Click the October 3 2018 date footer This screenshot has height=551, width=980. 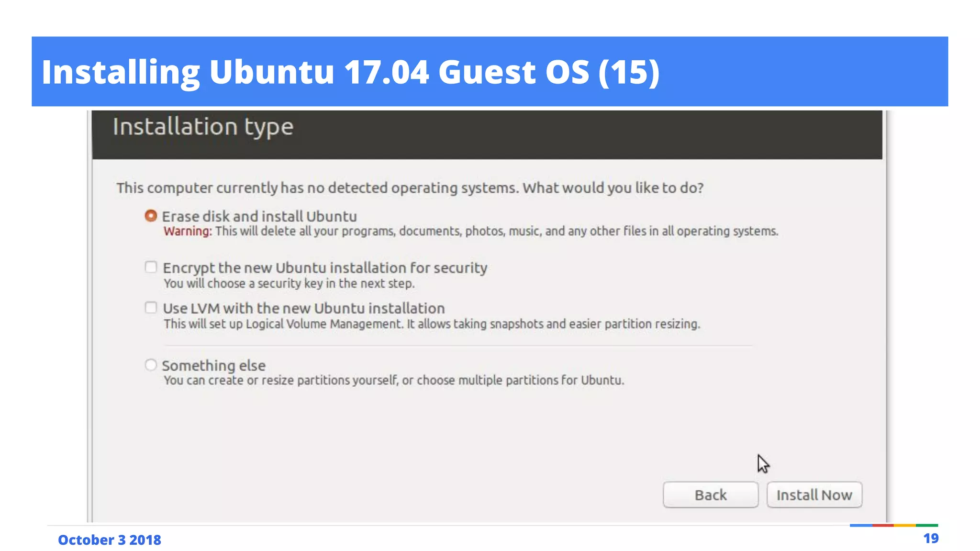tap(110, 540)
